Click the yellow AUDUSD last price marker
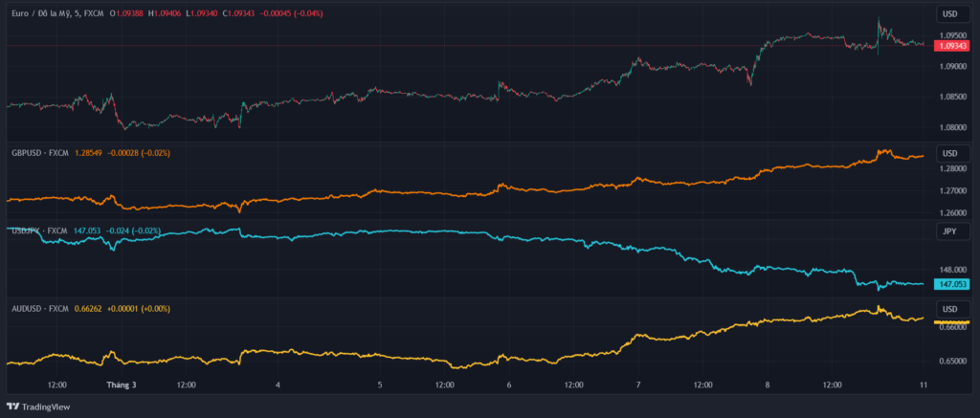 [952, 322]
